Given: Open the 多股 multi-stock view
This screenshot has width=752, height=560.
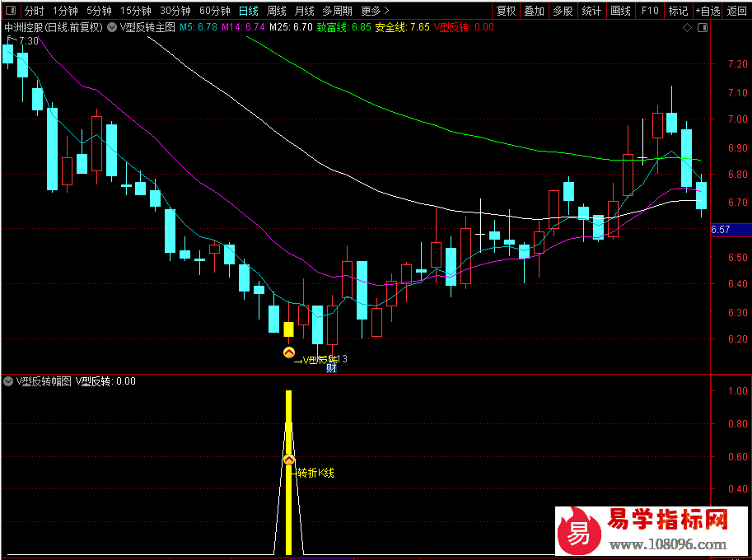Looking at the screenshot, I should point(563,11).
